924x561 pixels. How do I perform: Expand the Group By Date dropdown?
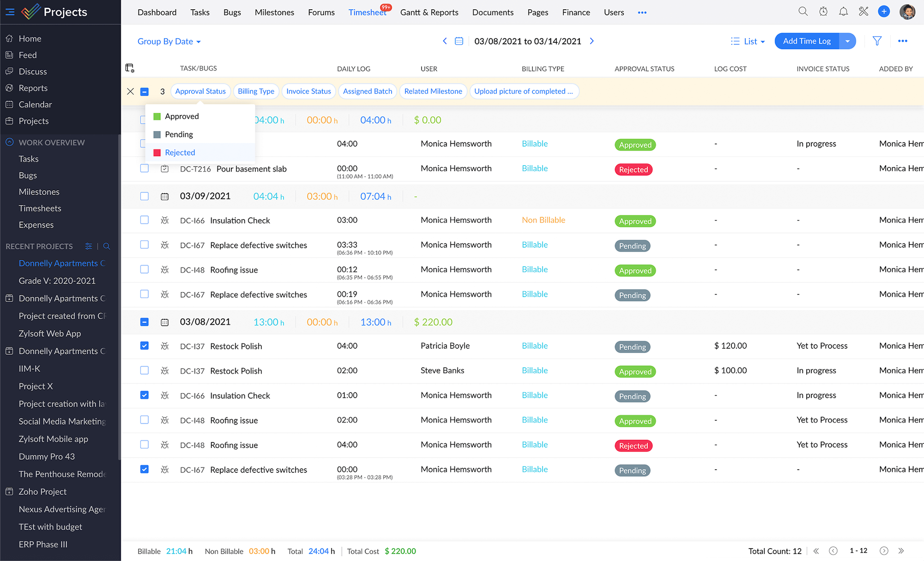(x=169, y=41)
